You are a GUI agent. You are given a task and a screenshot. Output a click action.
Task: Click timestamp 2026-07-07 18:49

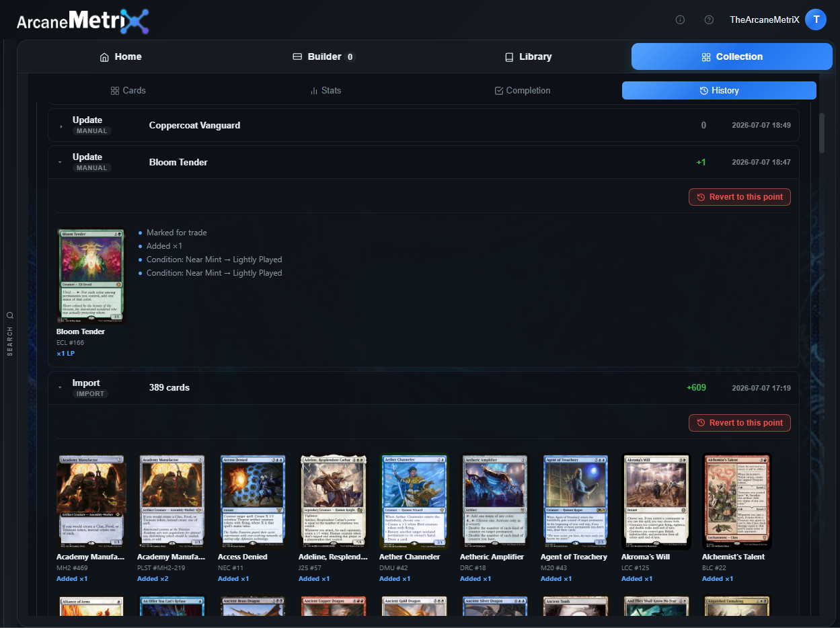[x=761, y=125]
